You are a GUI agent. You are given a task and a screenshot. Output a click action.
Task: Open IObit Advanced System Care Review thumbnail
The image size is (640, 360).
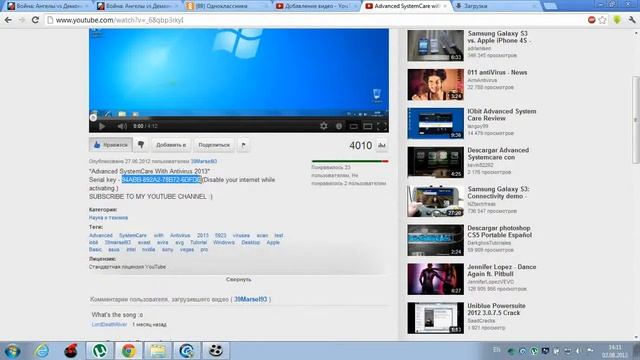pyautogui.click(x=436, y=123)
